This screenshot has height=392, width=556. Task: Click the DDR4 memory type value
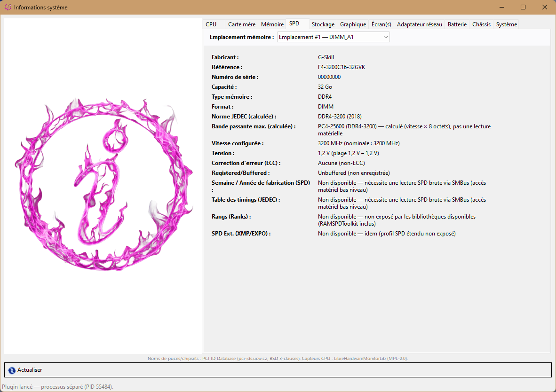pos(325,97)
